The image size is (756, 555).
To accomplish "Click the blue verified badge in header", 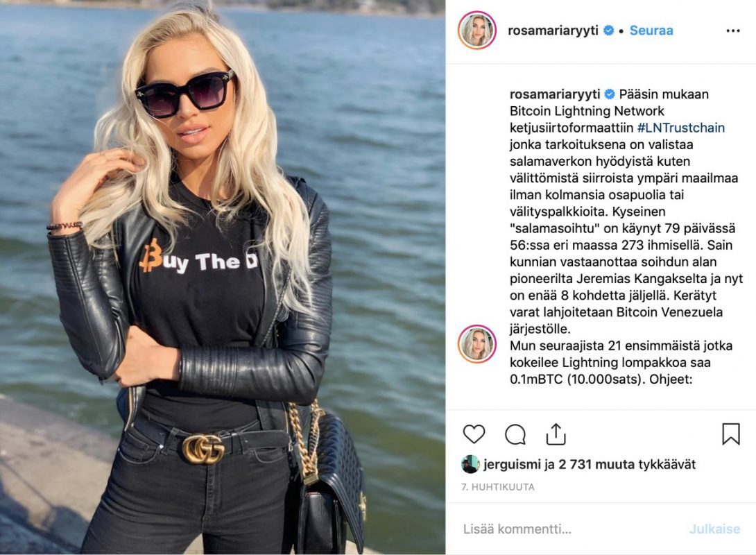I will click(x=609, y=31).
